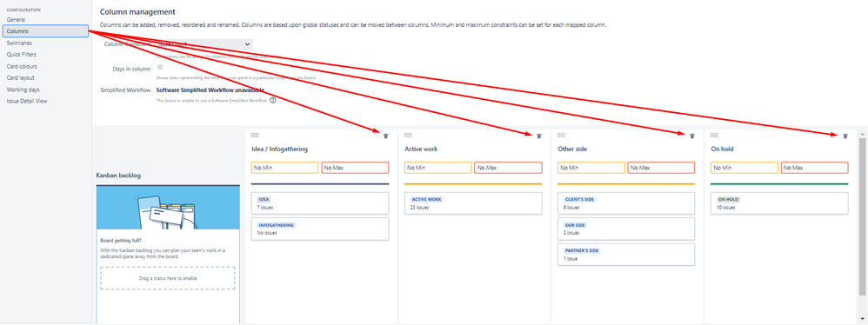Open the Column Constraint dropdown

(204, 44)
